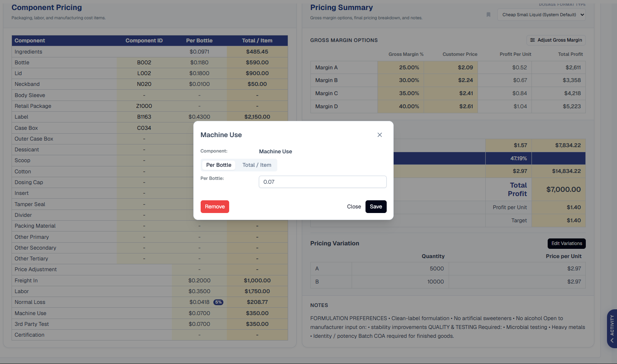The width and height of the screenshot is (617, 364).
Task: Click Label ID B1163
Action: pos(144,117)
